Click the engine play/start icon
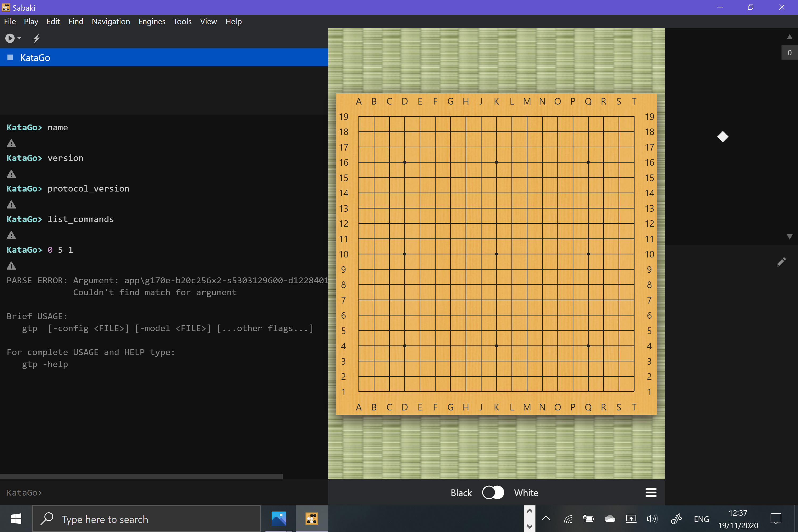 (10, 38)
